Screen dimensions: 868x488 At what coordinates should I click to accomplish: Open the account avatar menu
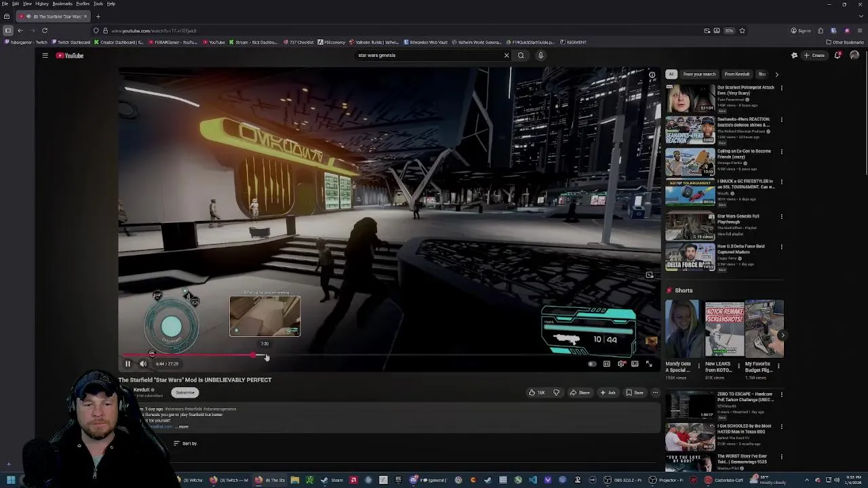click(854, 56)
